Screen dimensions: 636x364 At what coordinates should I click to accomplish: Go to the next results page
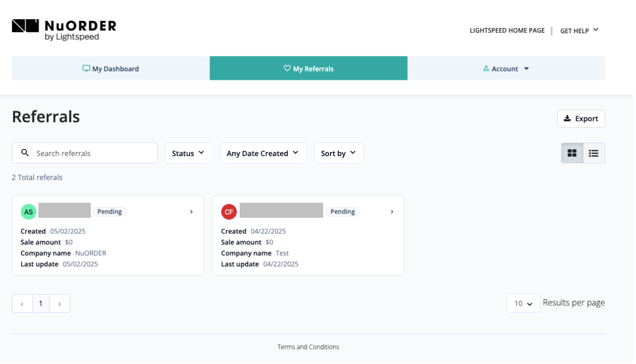pyautogui.click(x=60, y=304)
